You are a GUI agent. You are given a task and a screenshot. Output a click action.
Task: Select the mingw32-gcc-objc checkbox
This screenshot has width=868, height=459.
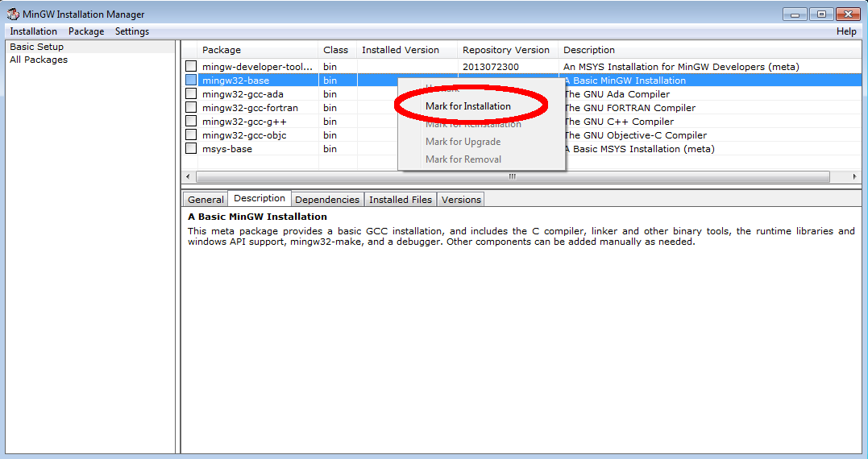(191, 135)
